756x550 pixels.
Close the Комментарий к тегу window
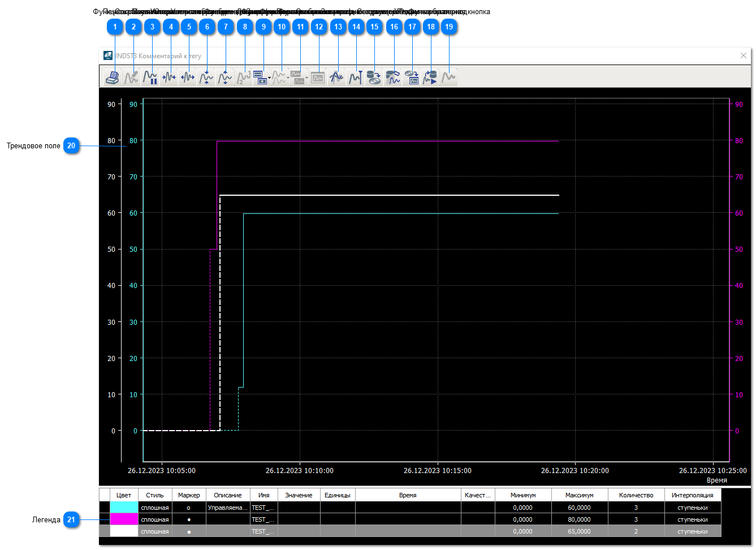tap(744, 55)
